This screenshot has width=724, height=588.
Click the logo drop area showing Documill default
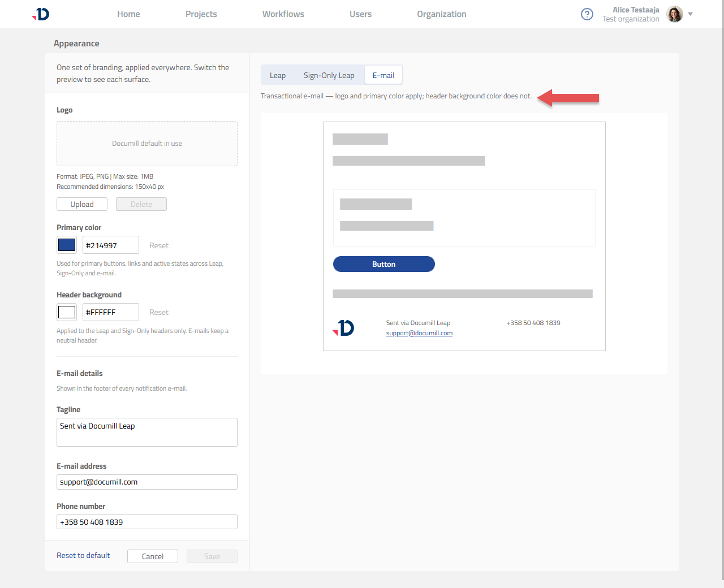(x=147, y=144)
